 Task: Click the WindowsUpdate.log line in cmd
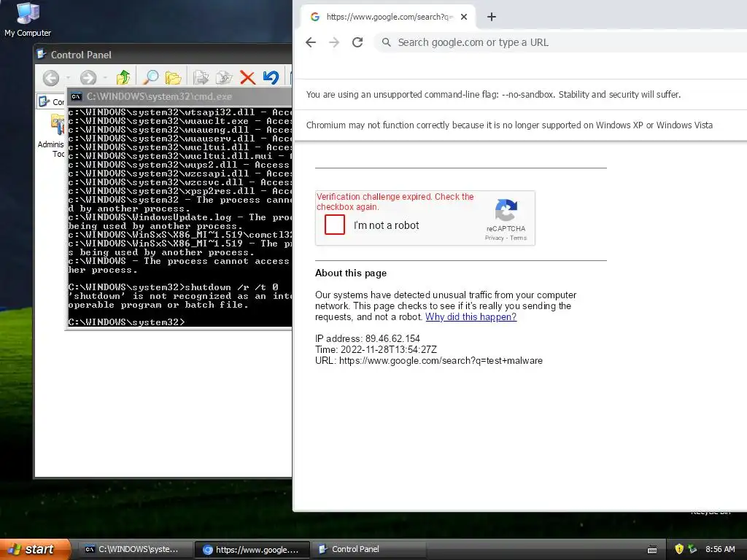click(x=179, y=217)
